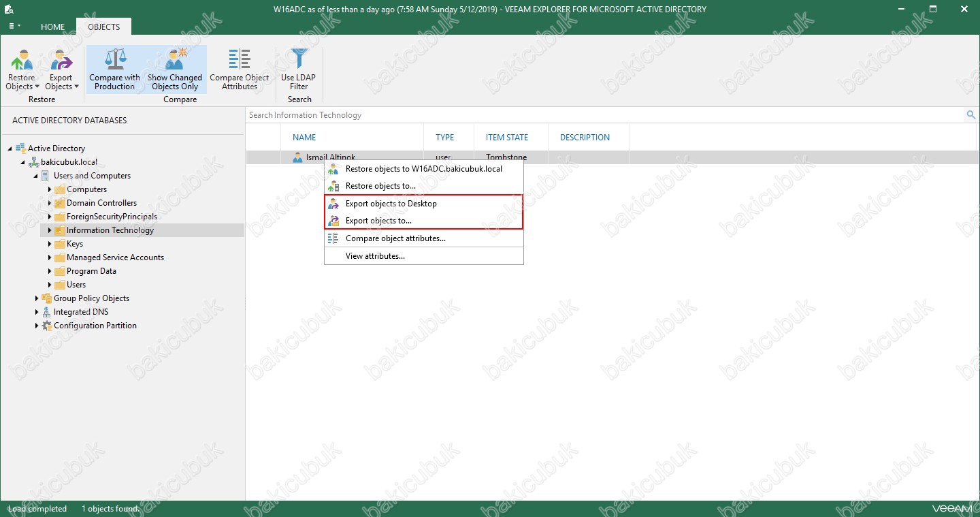Click the Tombstone item state cell
The height and width of the screenshot is (517, 980).
coord(506,157)
